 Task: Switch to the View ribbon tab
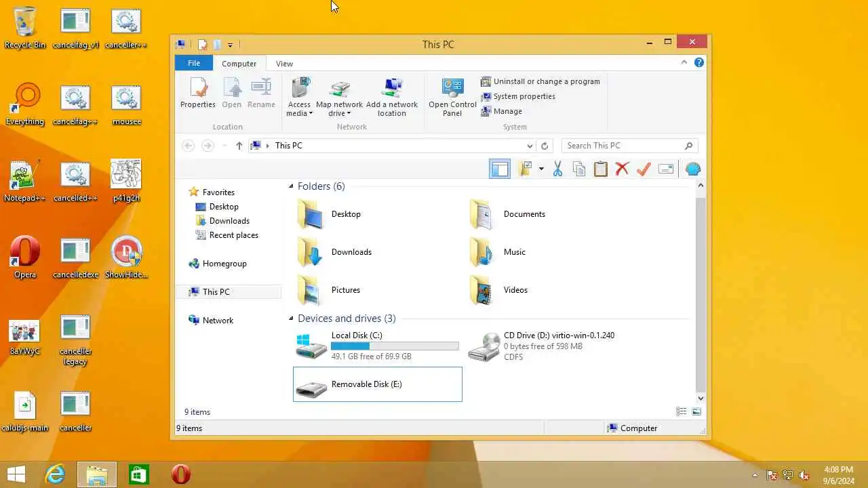point(284,64)
